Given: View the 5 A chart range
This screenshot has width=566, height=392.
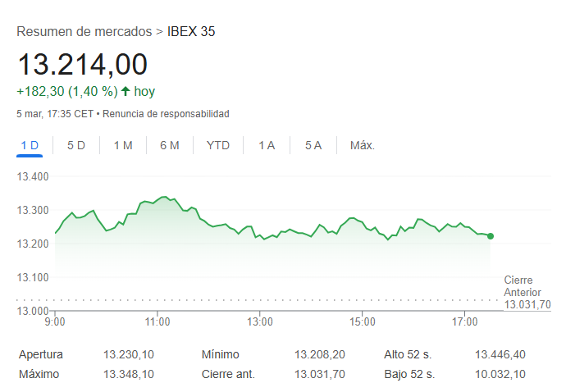Looking at the screenshot, I should click(x=313, y=145).
